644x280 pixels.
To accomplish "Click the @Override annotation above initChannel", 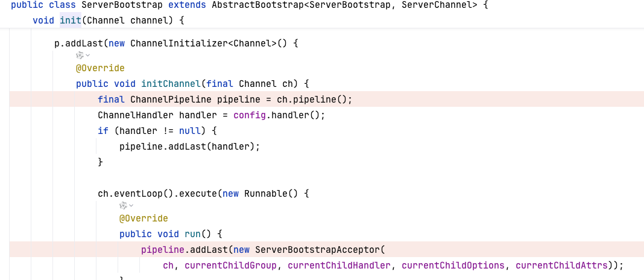I will click(x=100, y=68).
